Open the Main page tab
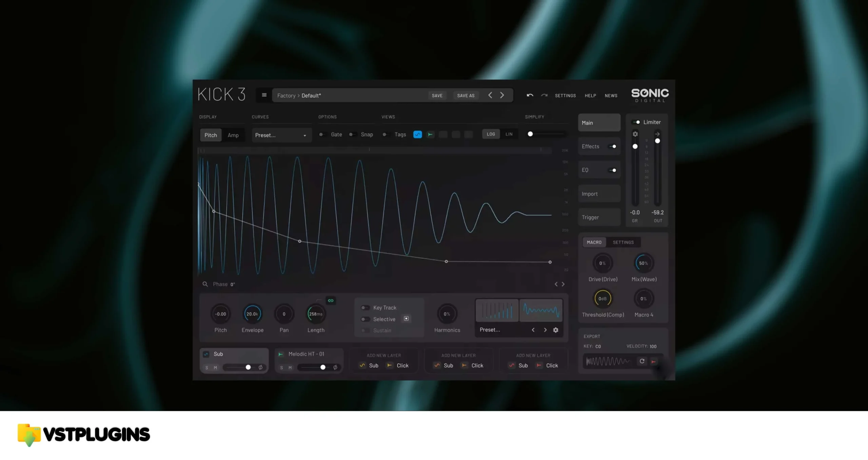 point(599,123)
